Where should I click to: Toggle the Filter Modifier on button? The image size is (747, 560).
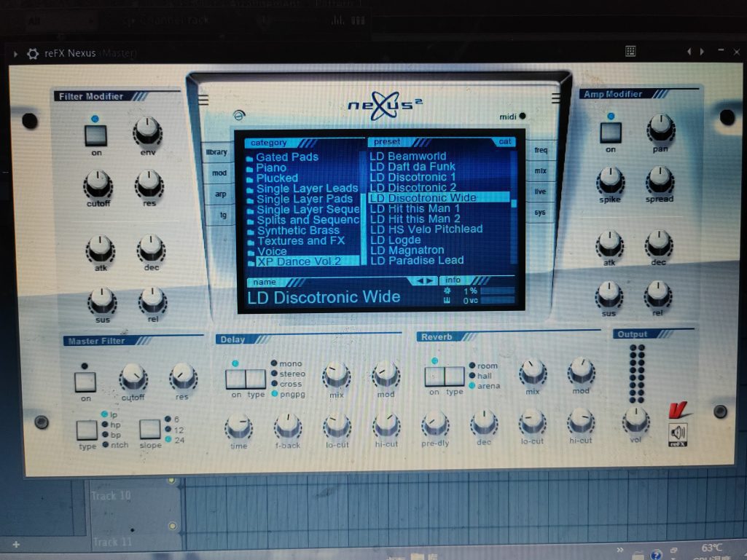point(95,135)
